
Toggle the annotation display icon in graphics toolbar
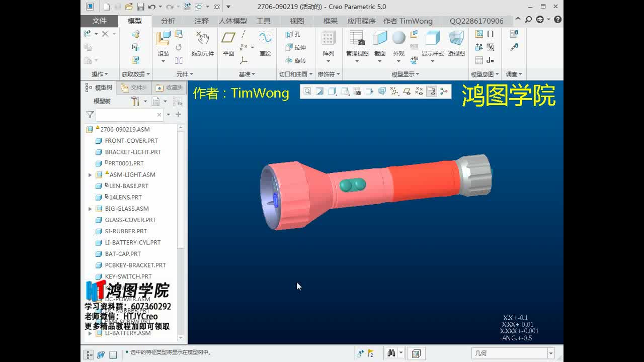pyautogui.click(x=431, y=92)
